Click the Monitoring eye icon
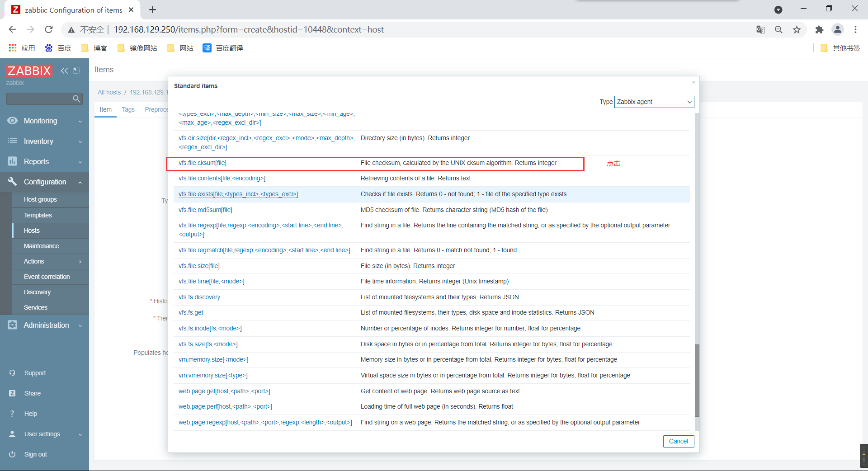 [x=13, y=121]
